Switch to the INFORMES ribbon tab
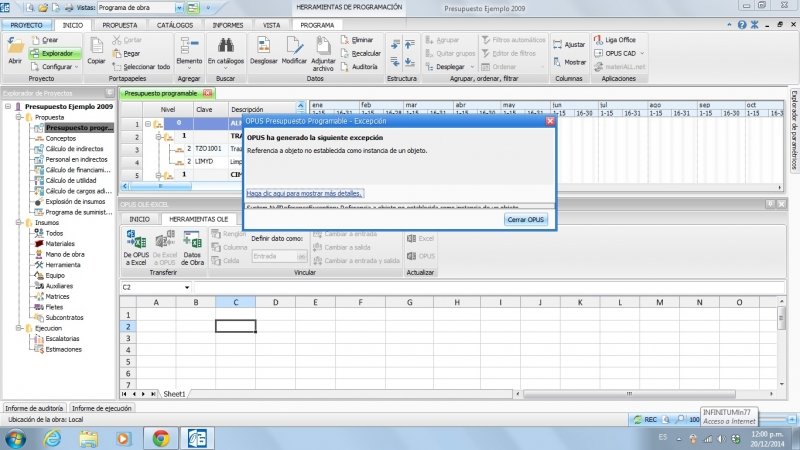 [227, 23]
